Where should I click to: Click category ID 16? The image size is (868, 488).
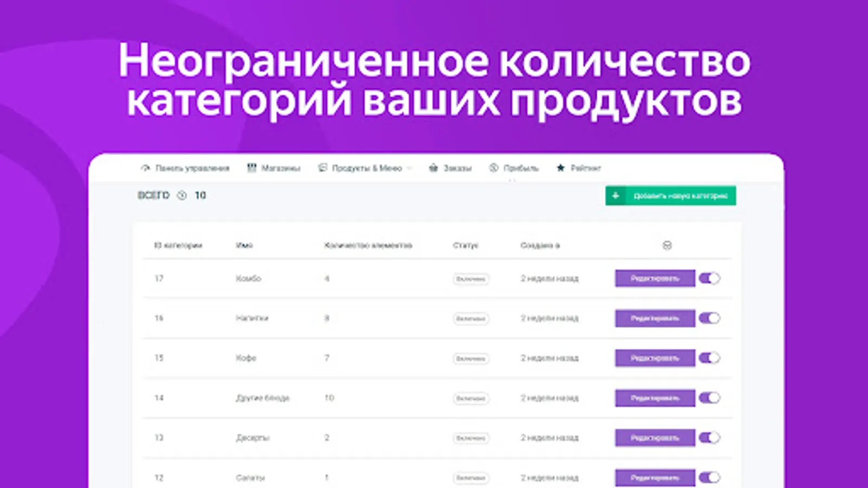(x=159, y=318)
